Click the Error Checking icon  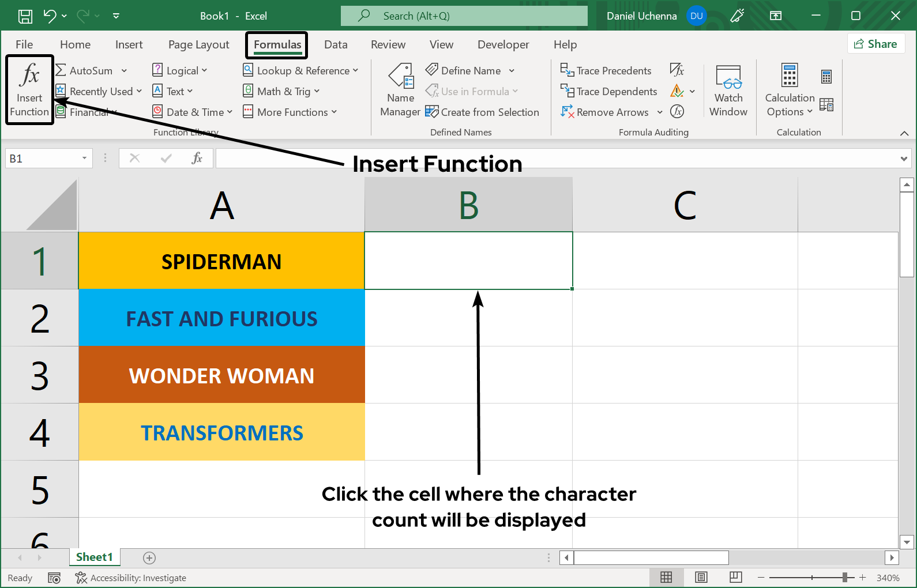pyautogui.click(x=677, y=91)
